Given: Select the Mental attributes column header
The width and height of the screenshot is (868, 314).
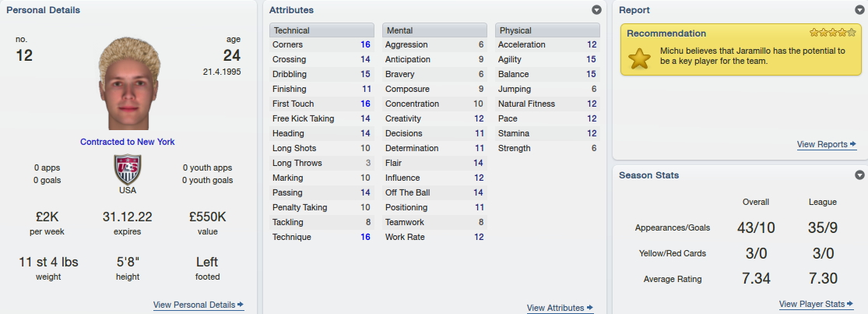Looking at the screenshot, I should pyautogui.click(x=434, y=30).
